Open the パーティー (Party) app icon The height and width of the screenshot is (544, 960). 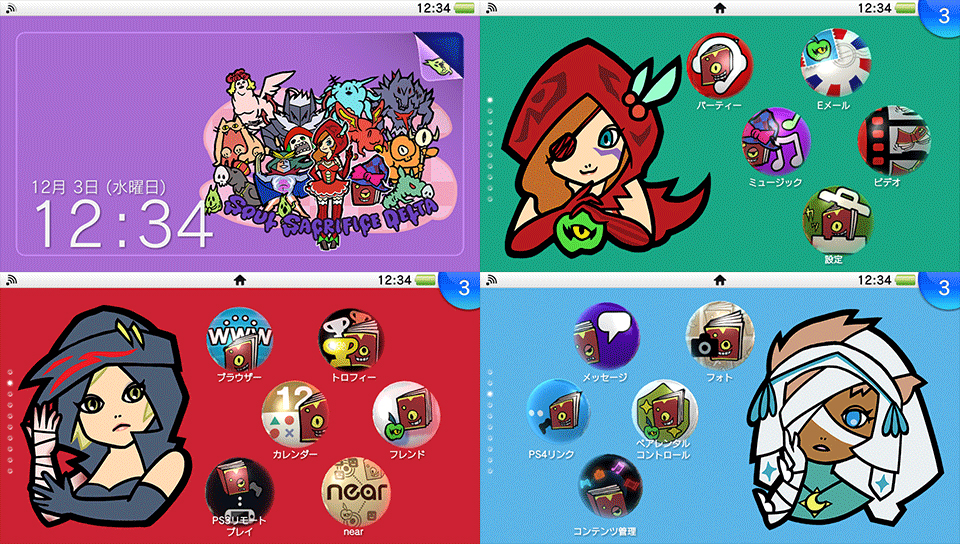719,65
